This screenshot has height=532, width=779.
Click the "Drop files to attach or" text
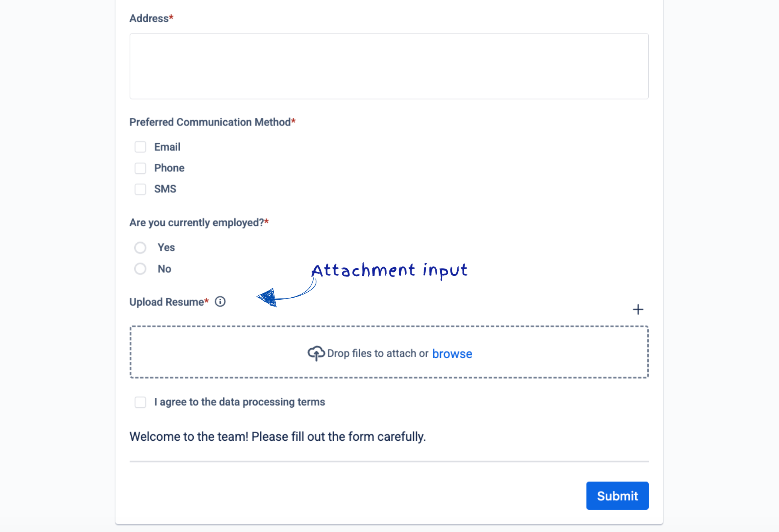click(x=377, y=353)
